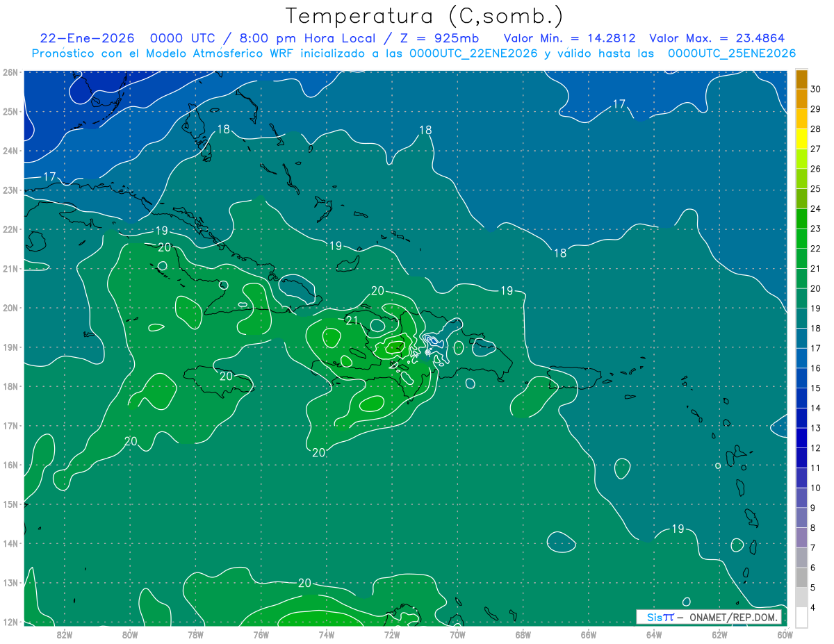The image size is (834, 644).
Task: Click the "Valor Max. = 23.4864" readout
Action: [717, 38]
